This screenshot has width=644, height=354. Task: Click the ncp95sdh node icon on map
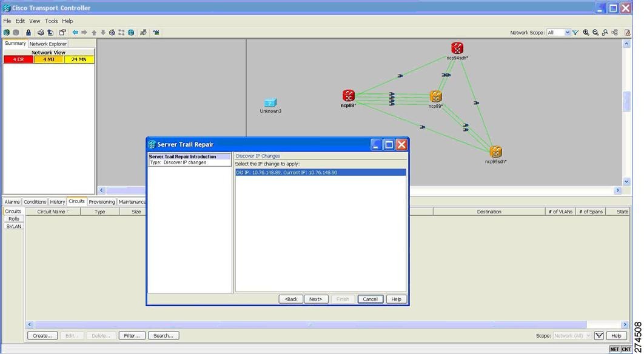[x=495, y=152]
